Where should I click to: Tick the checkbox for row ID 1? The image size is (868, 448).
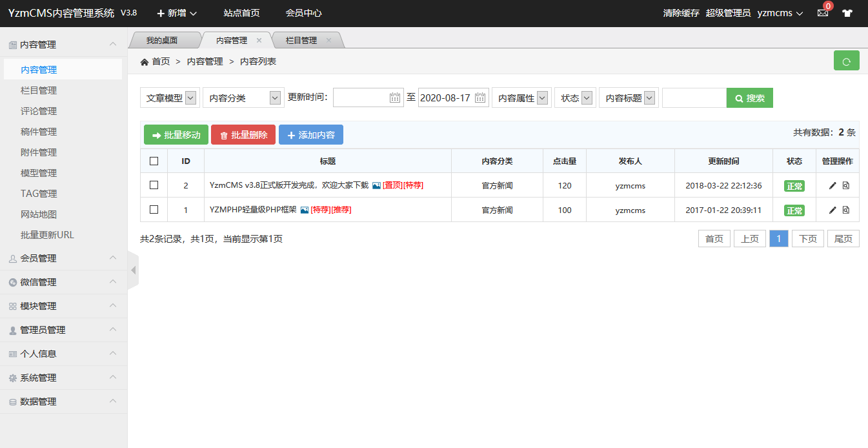(x=154, y=210)
